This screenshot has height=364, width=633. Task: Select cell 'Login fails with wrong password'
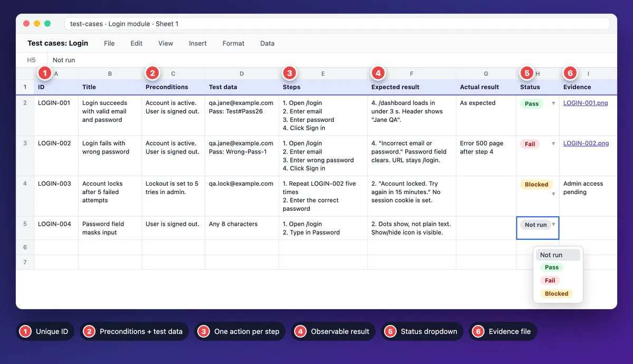110,156
